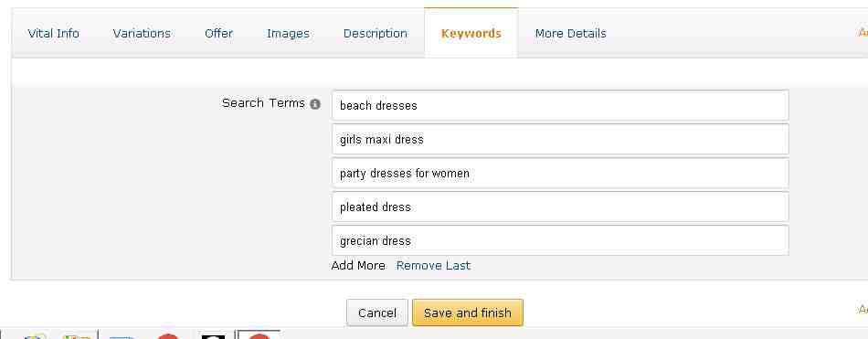The width and height of the screenshot is (868, 339).
Task: Open the Variations tab
Action: point(142,34)
